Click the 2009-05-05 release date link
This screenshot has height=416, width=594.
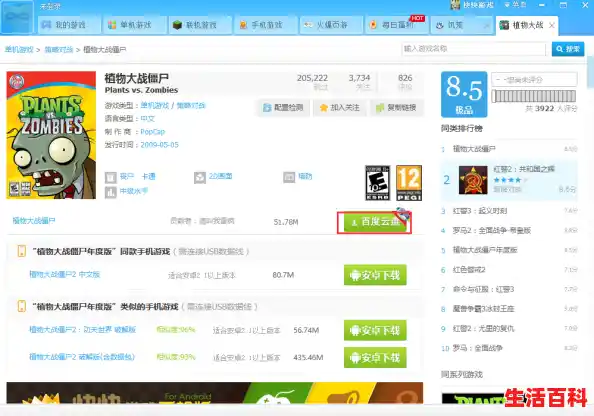tap(159, 145)
